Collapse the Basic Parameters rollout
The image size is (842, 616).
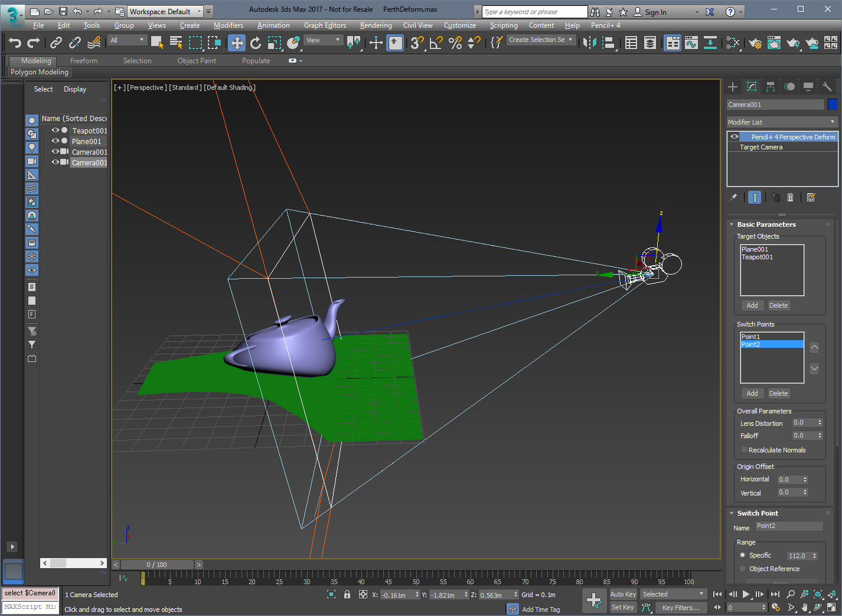766,224
